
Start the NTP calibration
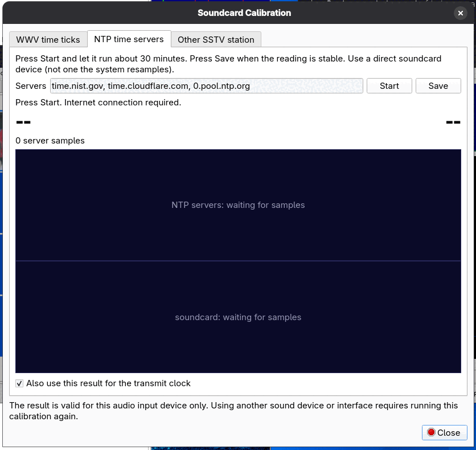coord(389,86)
